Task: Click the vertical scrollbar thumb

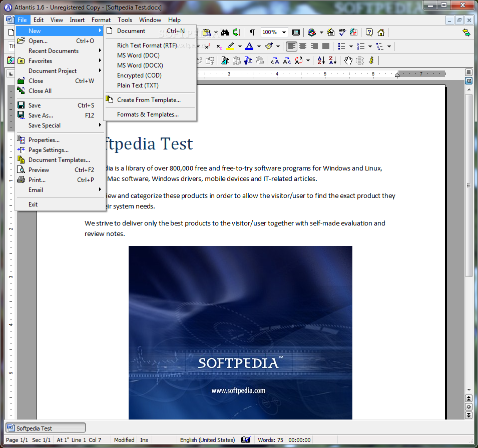Action: 468,185
